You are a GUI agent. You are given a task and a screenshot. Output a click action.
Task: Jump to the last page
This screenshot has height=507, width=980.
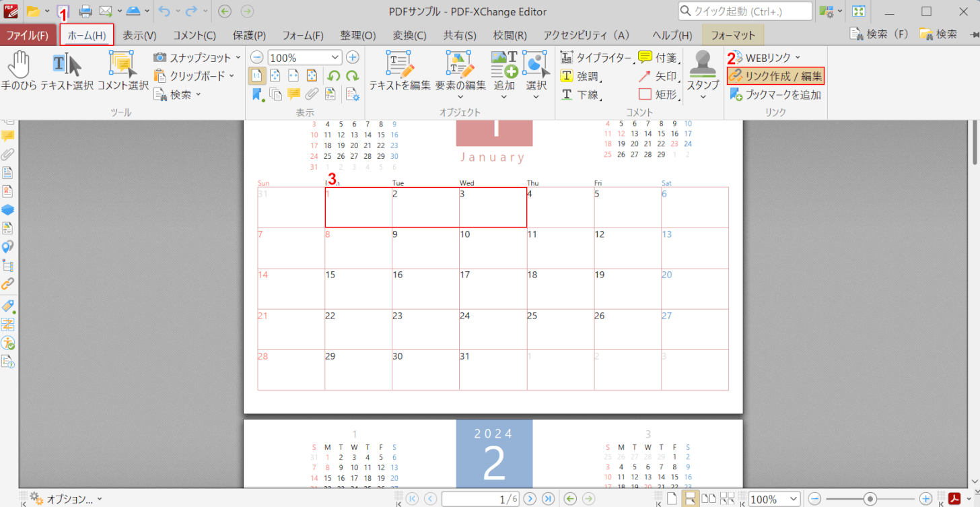548,499
